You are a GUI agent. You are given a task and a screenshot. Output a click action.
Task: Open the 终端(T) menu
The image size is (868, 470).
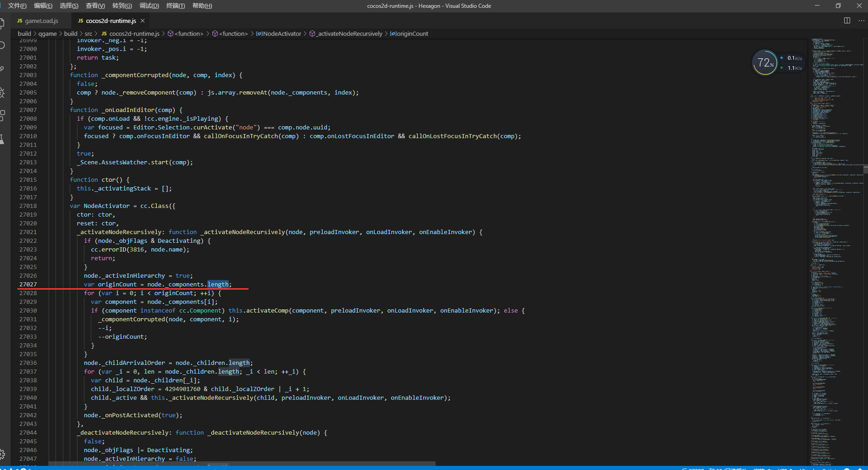coord(176,6)
